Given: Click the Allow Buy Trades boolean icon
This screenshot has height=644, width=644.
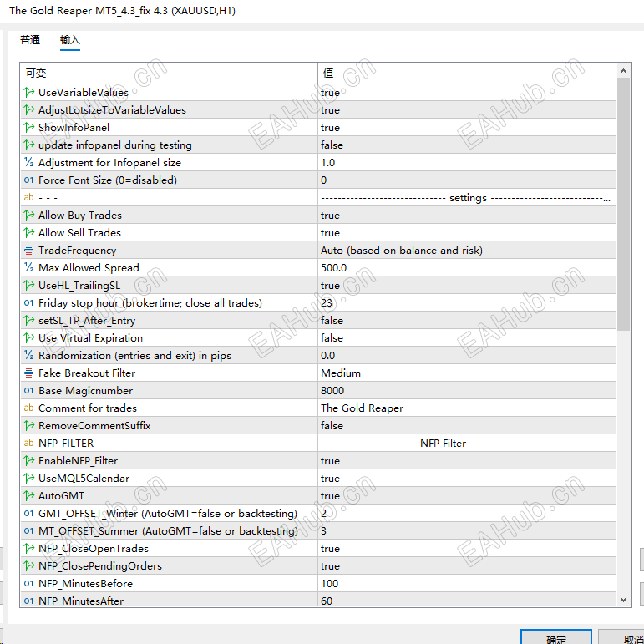Looking at the screenshot, I should pyautogui.click(x=28, y=216).
